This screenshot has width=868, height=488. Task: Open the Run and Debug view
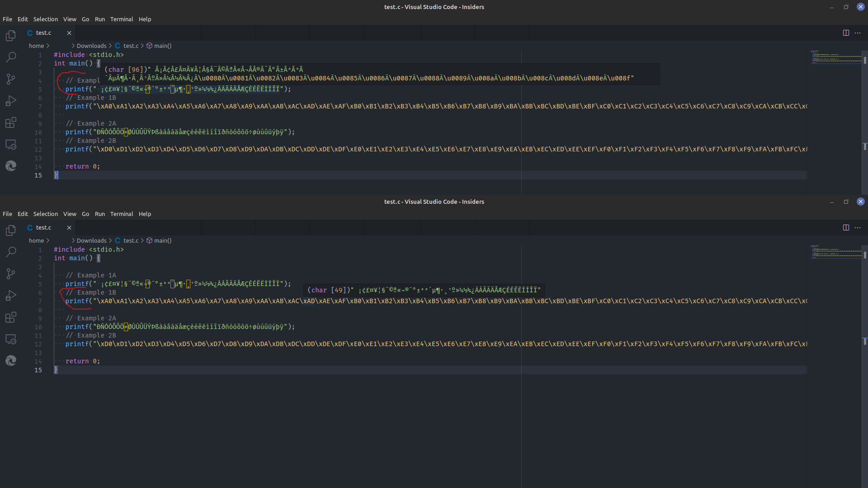click(x=11, y=101)
